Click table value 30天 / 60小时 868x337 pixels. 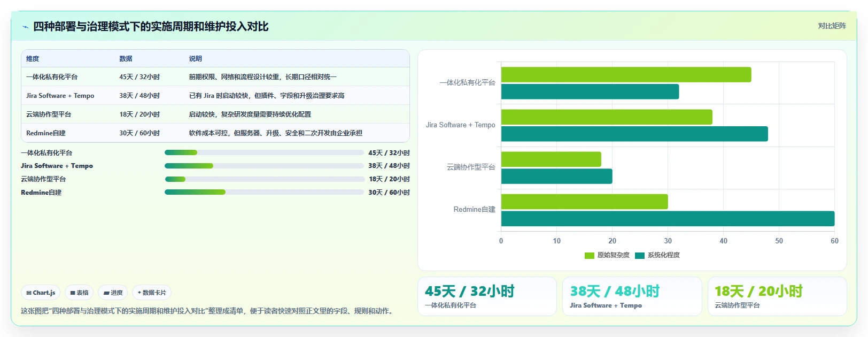click(139, 133)
